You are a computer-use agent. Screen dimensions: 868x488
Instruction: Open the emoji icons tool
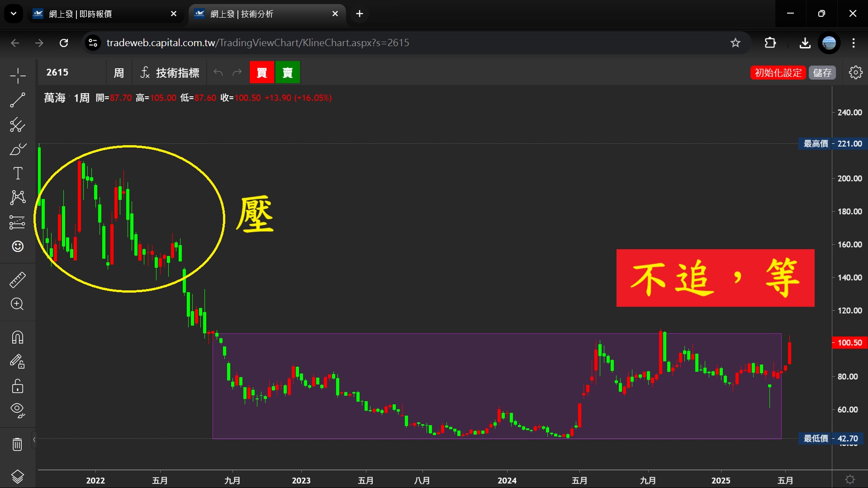pos(18,246)
